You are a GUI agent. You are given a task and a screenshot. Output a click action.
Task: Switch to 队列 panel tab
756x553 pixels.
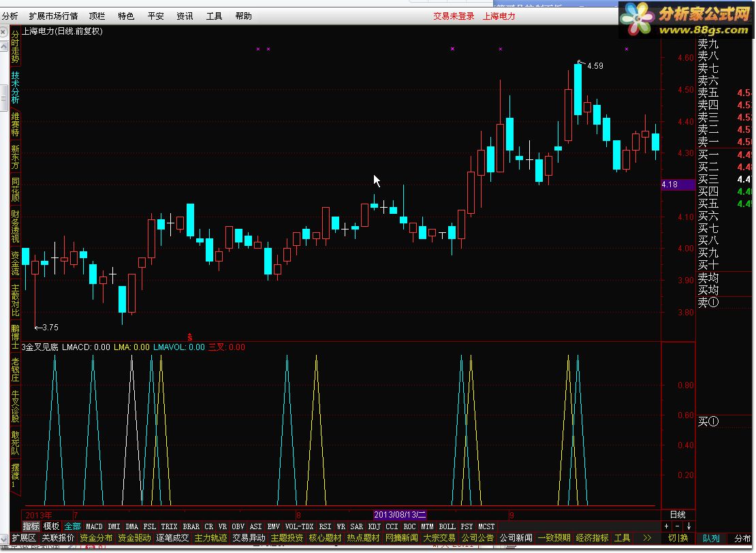[x=711, y=539]
